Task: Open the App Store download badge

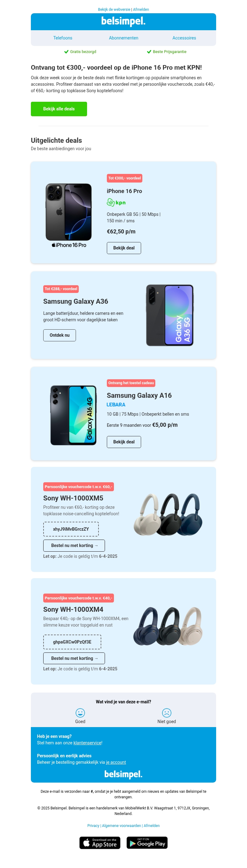Action: [x=100, y=842]
